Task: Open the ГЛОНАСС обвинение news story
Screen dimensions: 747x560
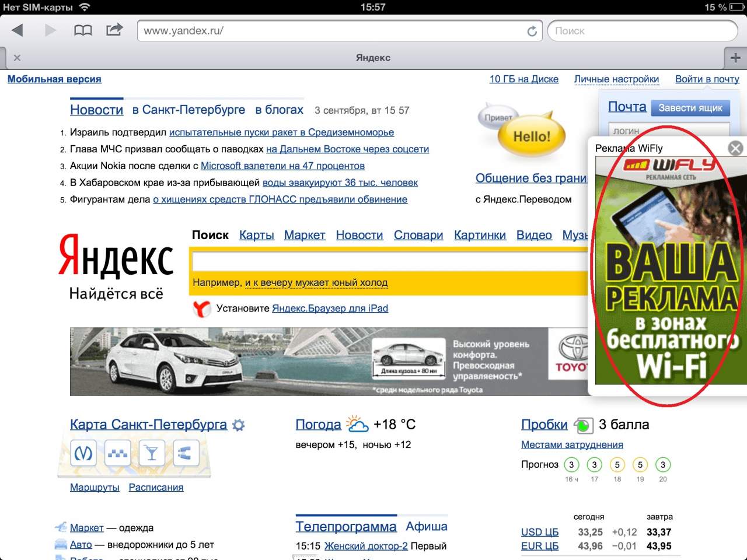Action: tap(280, 199)
